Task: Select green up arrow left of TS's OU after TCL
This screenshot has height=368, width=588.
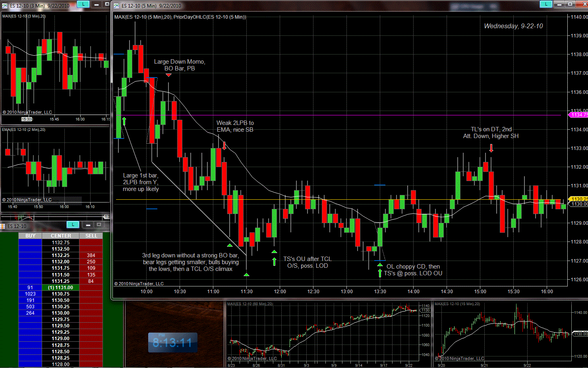Action: click(274, 261)
